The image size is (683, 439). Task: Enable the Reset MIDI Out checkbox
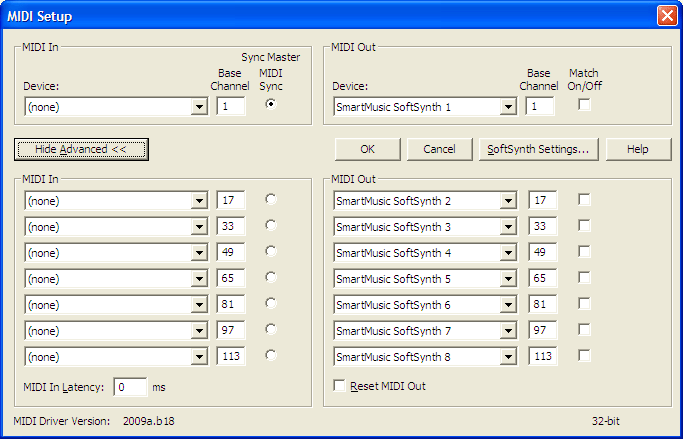pyautogui.click(x=339, y=385)
